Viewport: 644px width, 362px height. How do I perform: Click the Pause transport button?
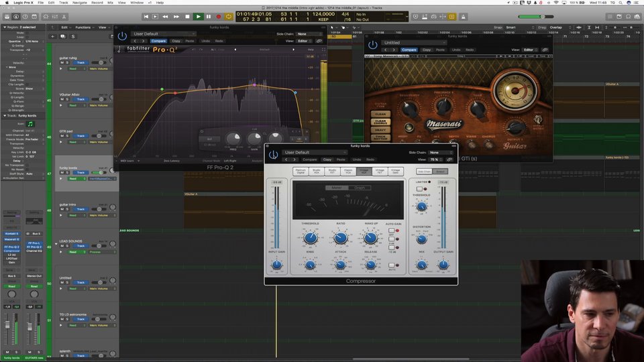tap(209, 17)
